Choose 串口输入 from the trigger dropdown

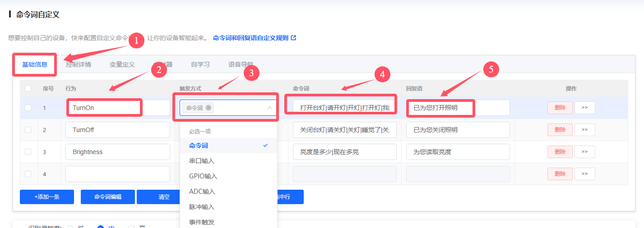point(228,161)
